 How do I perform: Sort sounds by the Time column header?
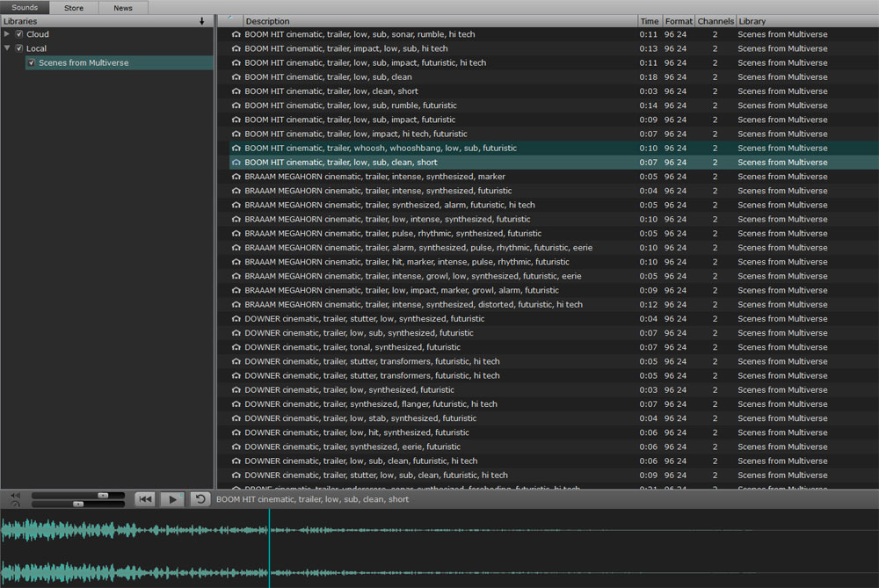(x=649, y=21)
